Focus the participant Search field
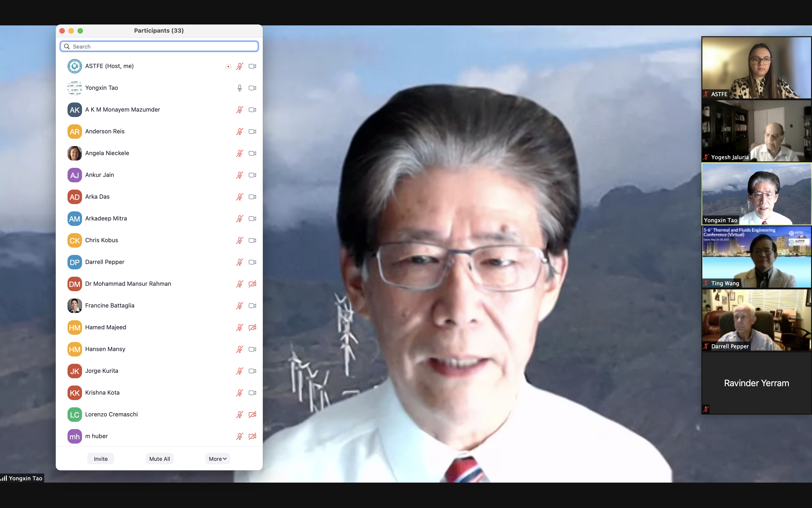 coord(159,46)
